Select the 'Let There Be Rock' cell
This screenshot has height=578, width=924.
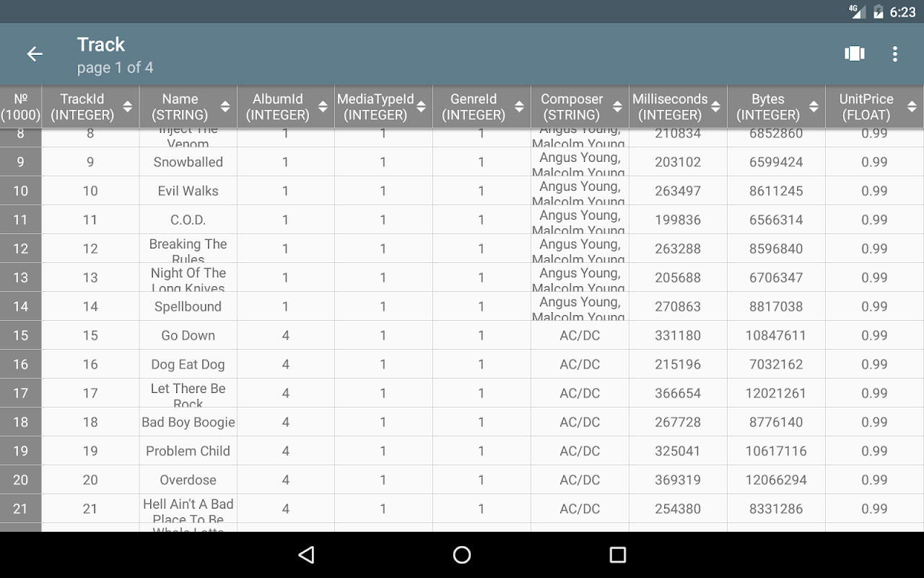188,393
